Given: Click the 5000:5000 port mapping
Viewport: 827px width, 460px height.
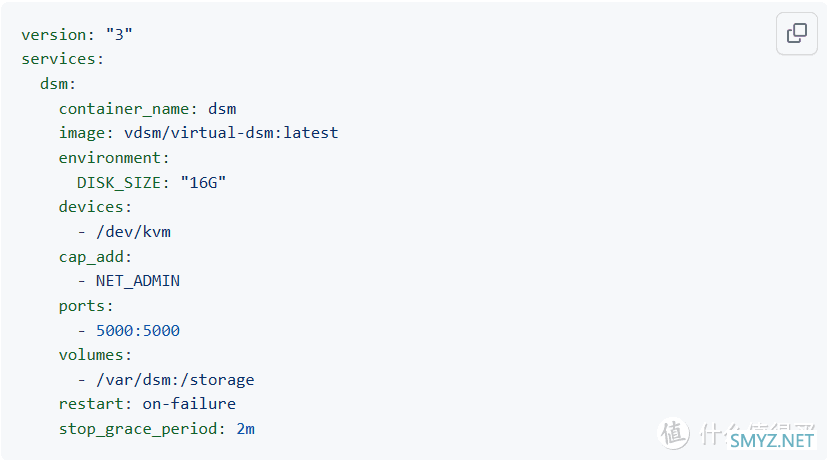Looking at the screenshot, I should [138, 330].
